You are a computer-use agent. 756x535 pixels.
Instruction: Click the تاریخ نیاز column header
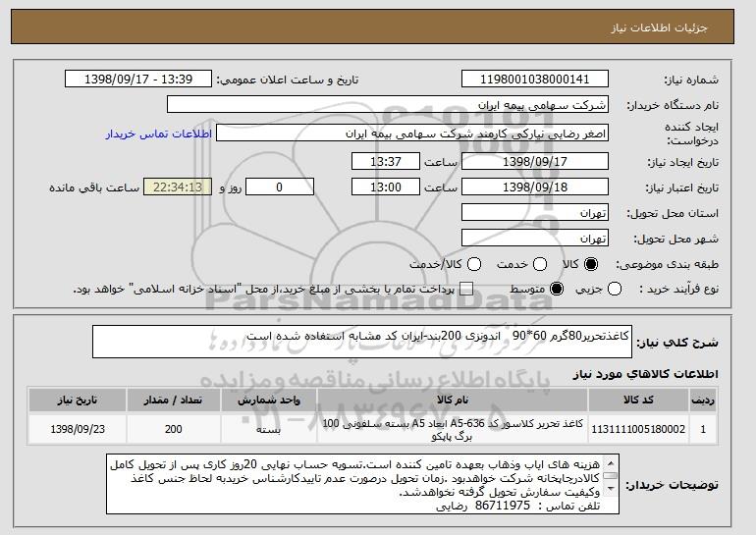[78, 401]
